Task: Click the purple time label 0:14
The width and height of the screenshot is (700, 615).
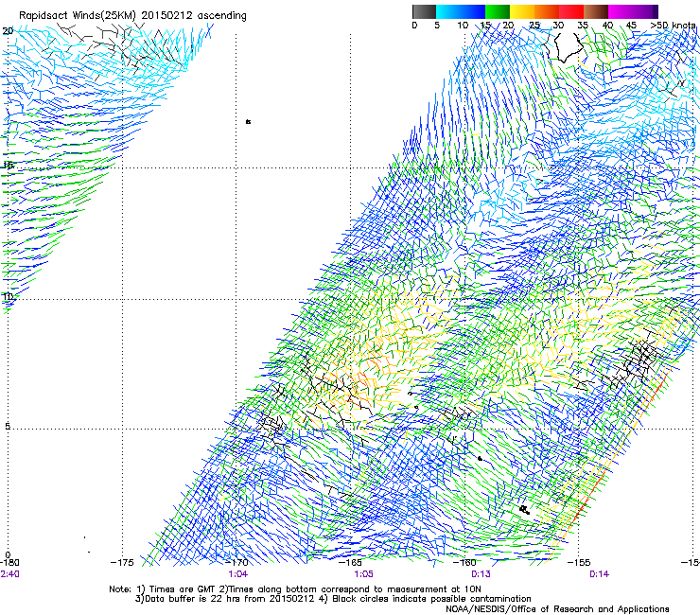Action: [x=599, y=574]
